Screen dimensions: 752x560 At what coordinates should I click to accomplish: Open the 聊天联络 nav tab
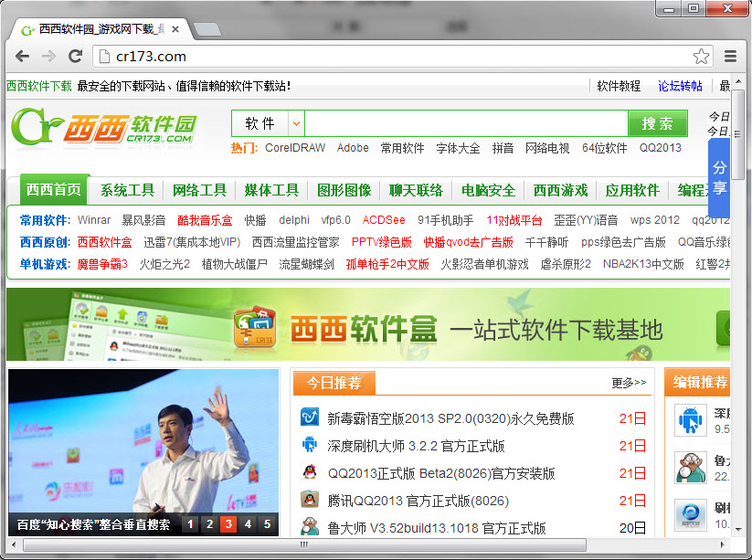tap(416, 190)
